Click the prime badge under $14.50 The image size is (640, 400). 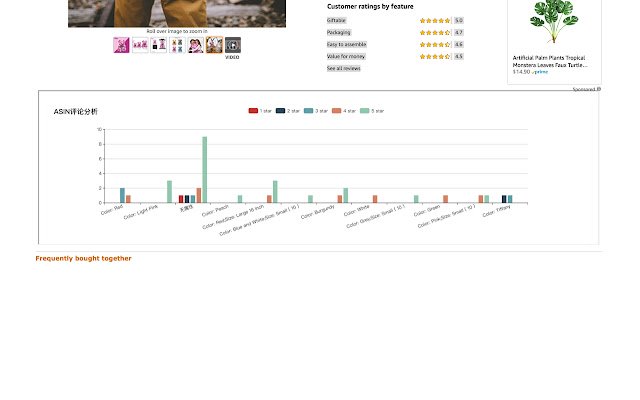coord(540,72)
